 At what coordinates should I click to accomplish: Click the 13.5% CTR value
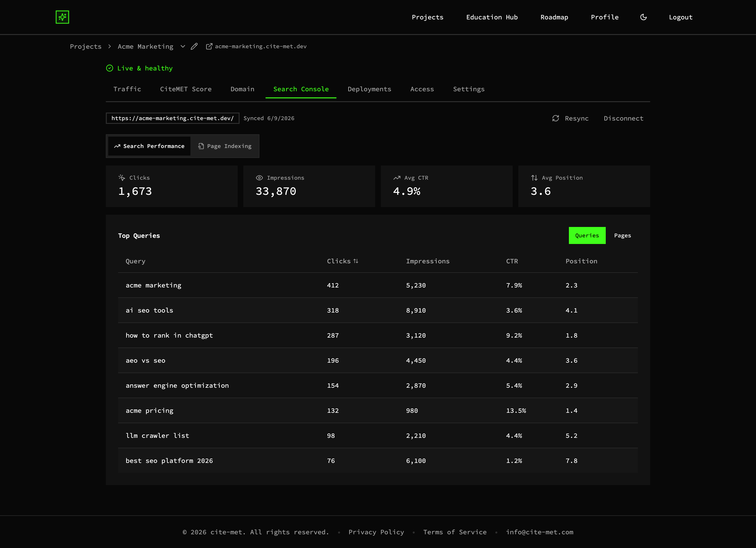[x=516, y=411]
